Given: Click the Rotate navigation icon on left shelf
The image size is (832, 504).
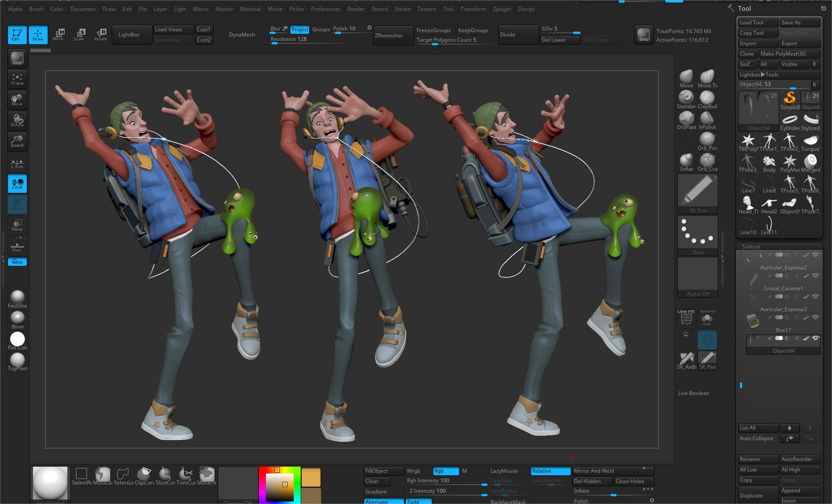Looking at the screenshot, I should tap(17, 121).
